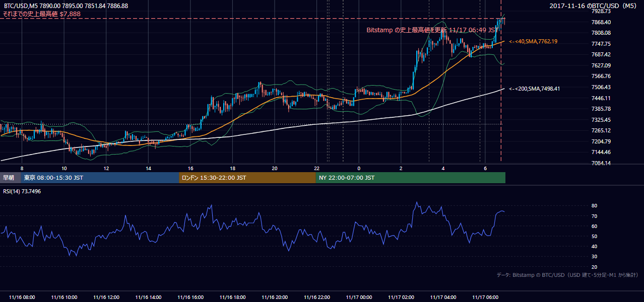The width and height of the screenshot is (644, 302).
Task: Click the 11/16 10:00 time label
Action: pos(64,297)
